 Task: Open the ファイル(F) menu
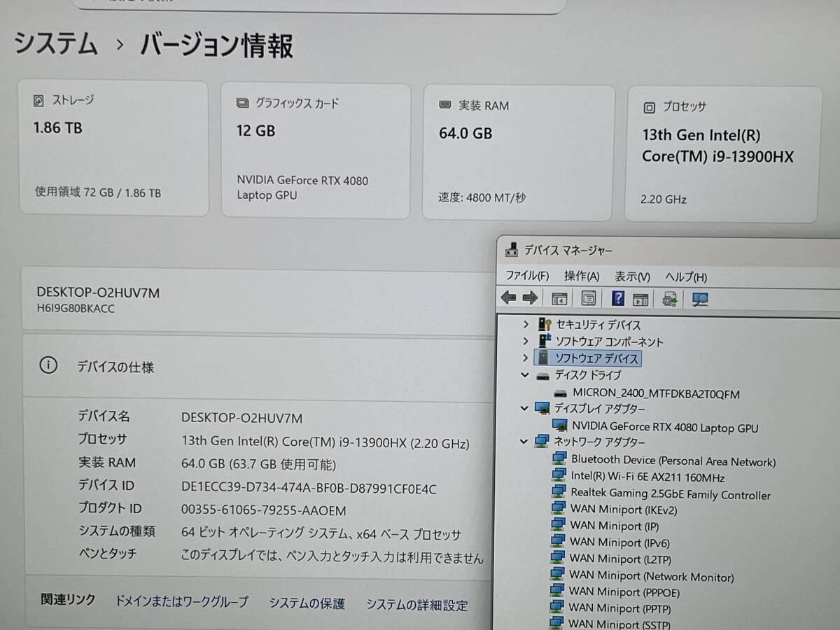527,276
